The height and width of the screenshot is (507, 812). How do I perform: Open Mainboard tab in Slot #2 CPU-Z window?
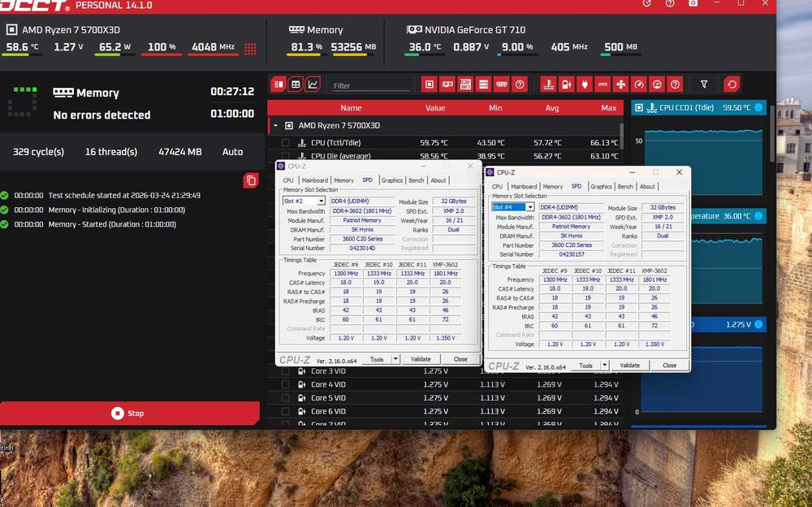pos(315,180)
